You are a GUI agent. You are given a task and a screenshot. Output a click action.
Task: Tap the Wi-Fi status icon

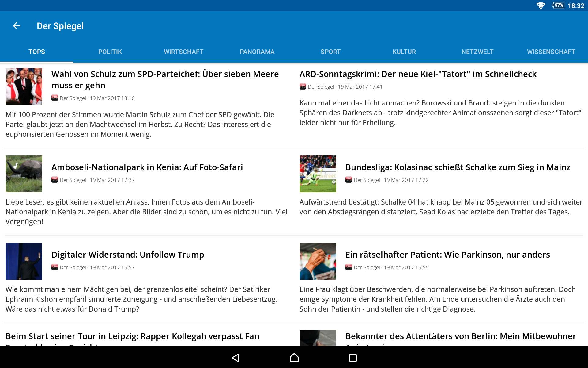(x=541, y=6)
